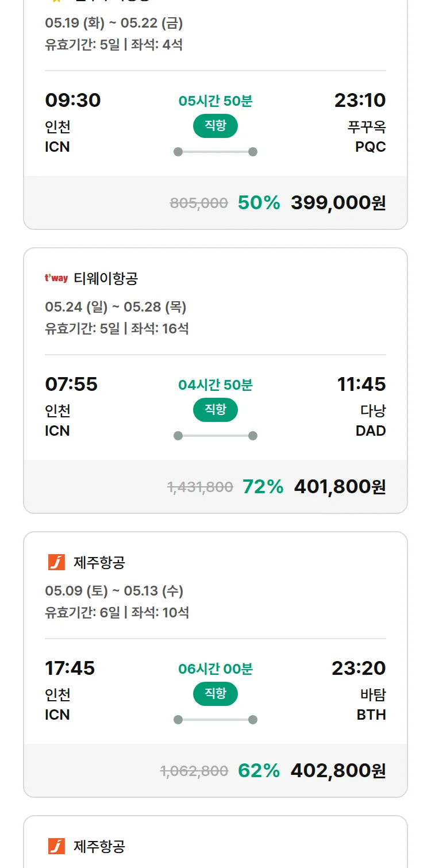Click the 직항 badge on Phu Quoc flight

(215, 126)
